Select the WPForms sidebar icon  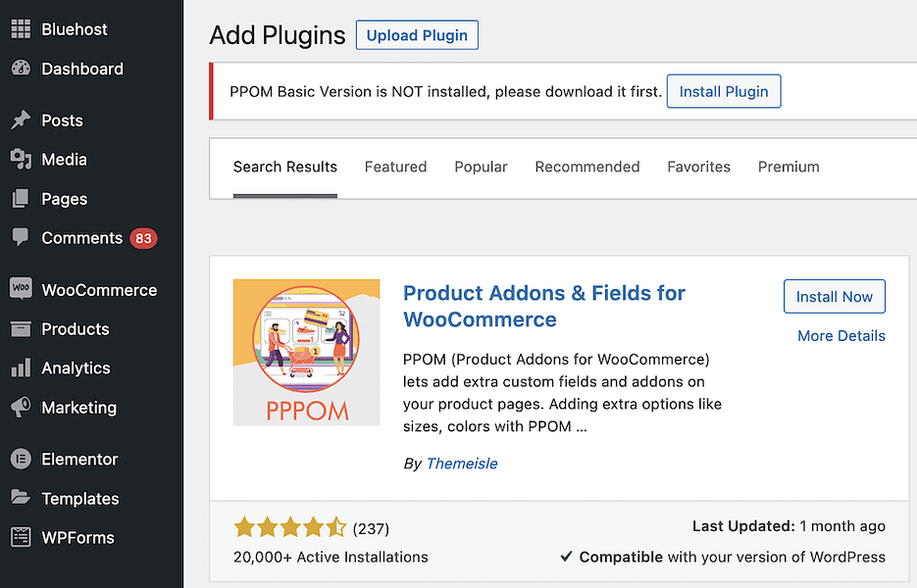click(x=22, y=537)
